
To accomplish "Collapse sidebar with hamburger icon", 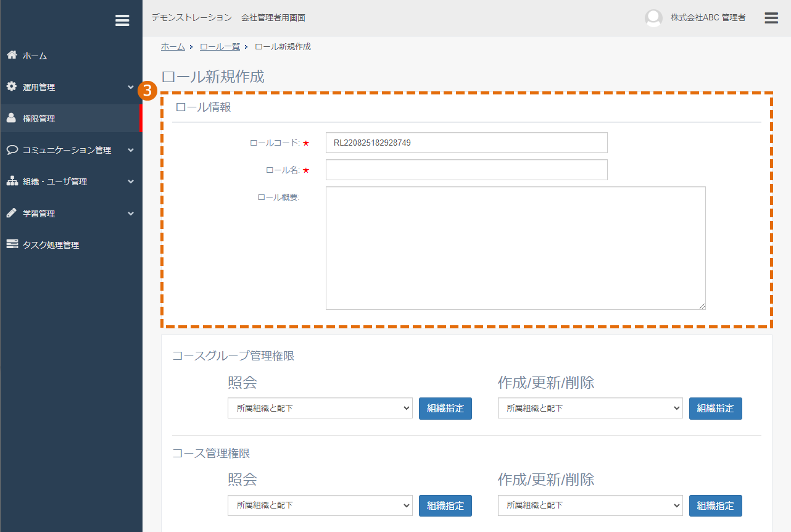I will [x=122, y=20].
